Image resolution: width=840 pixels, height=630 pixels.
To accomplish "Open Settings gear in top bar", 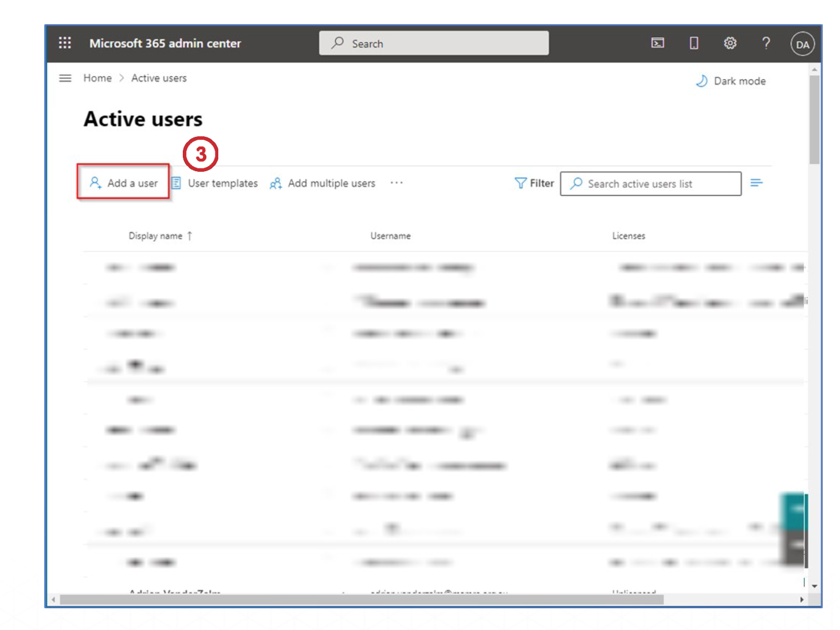I will click(729, 43).
